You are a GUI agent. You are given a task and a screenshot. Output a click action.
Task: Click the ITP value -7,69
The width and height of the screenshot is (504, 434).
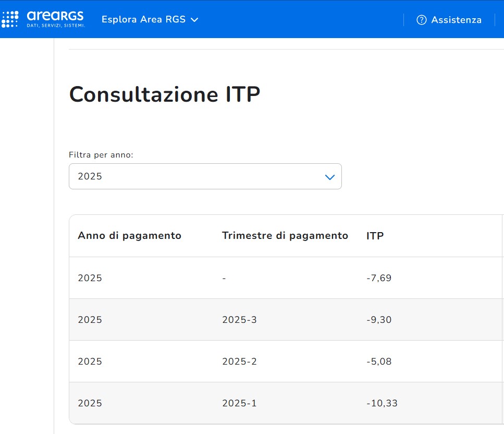click(379, 278)
